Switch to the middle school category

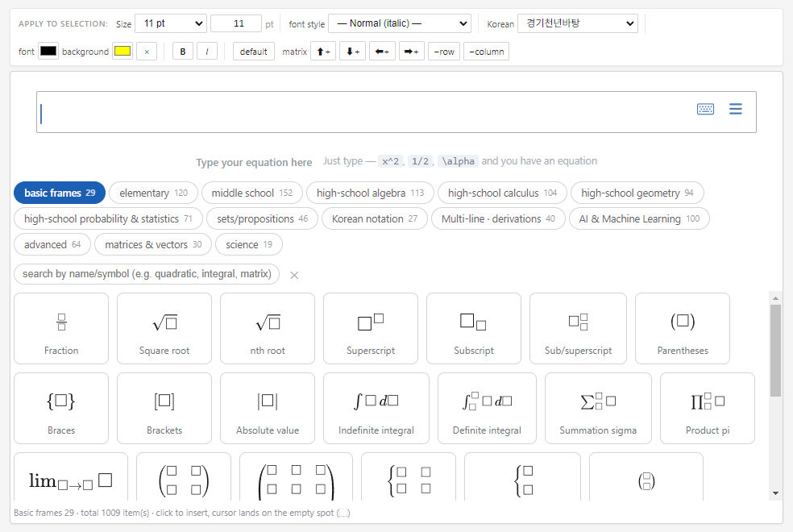(252, 193)
